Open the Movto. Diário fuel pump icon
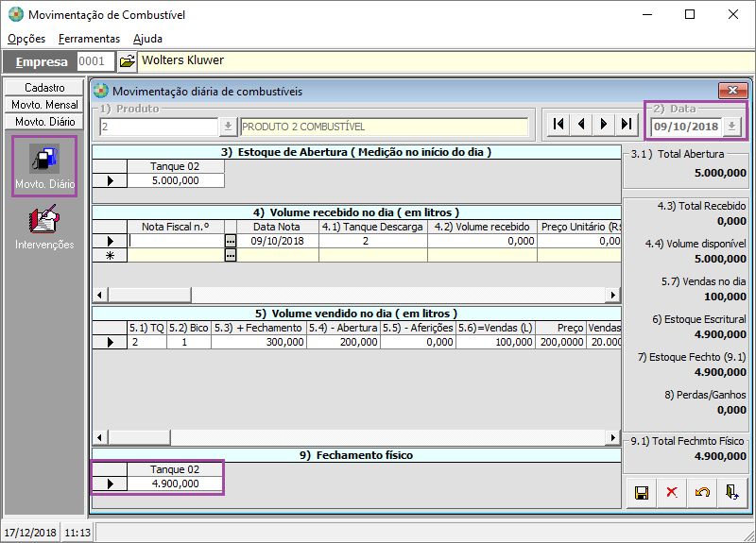The width and height of the screenshot is (756, 543). (44, 159)
